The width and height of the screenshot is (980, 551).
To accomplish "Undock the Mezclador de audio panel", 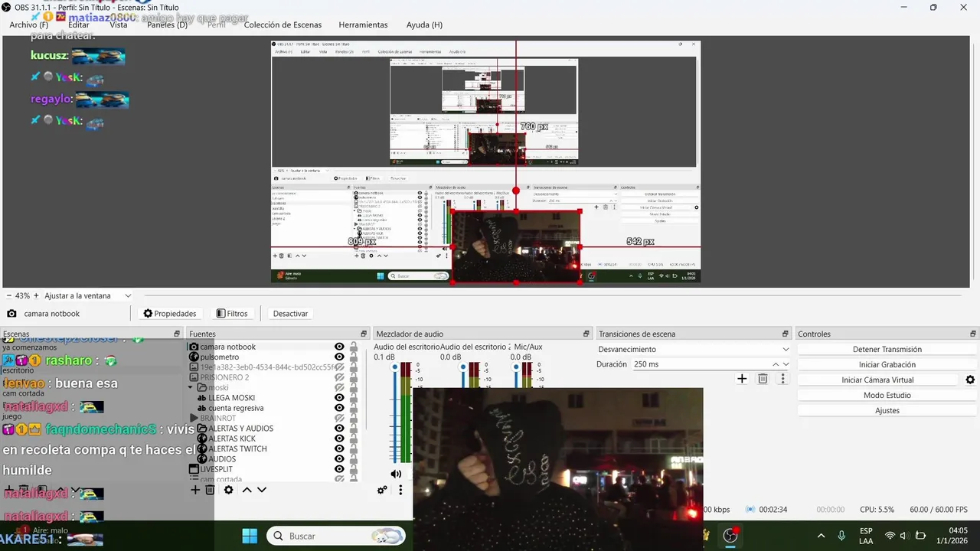I will tap(586, 334).
